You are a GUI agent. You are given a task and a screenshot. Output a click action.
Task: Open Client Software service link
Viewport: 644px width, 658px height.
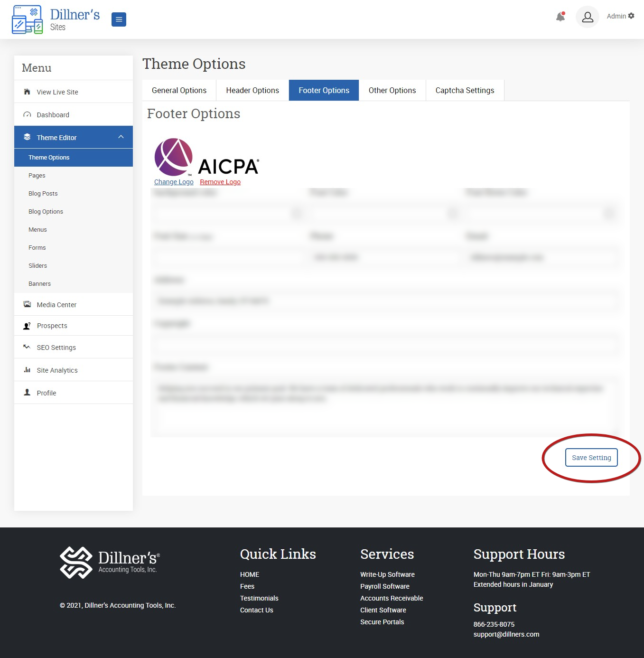coord(383,610)
